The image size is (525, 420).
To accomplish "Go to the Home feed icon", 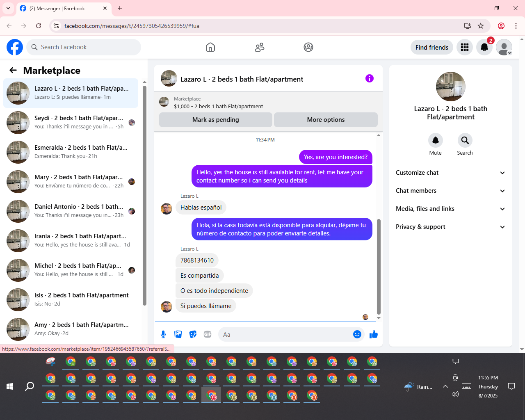I will [210, 47].
